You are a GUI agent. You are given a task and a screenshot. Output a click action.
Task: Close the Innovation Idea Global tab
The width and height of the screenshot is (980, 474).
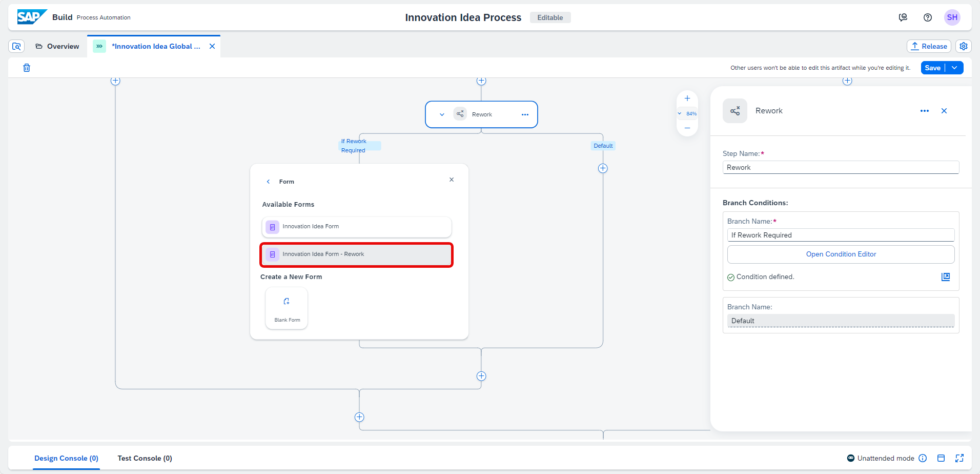(212, 46)
